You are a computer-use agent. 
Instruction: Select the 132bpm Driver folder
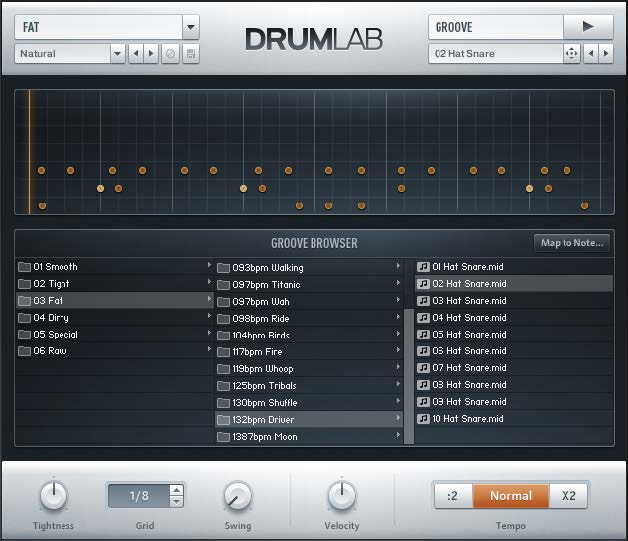[309, 420]
